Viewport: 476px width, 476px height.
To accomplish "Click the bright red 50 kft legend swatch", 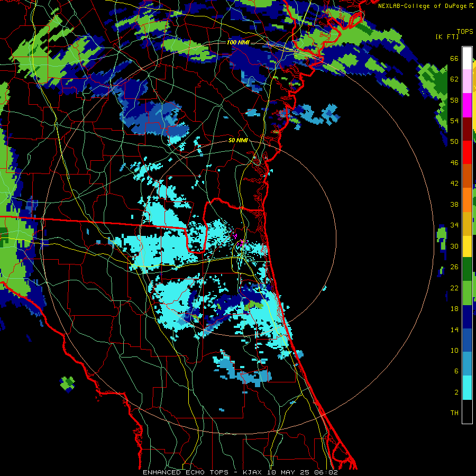I will pos(467,152).
